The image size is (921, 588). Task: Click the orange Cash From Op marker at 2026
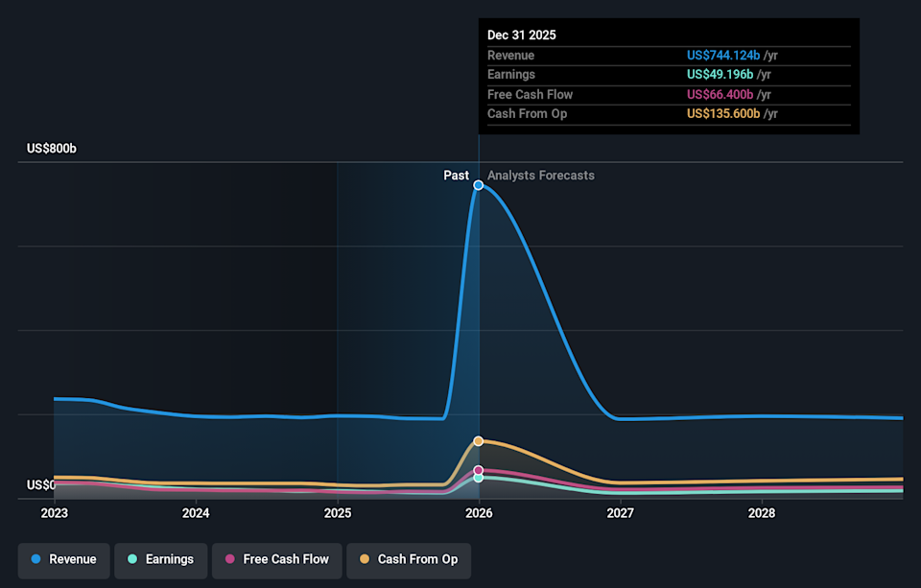point(478,440)
